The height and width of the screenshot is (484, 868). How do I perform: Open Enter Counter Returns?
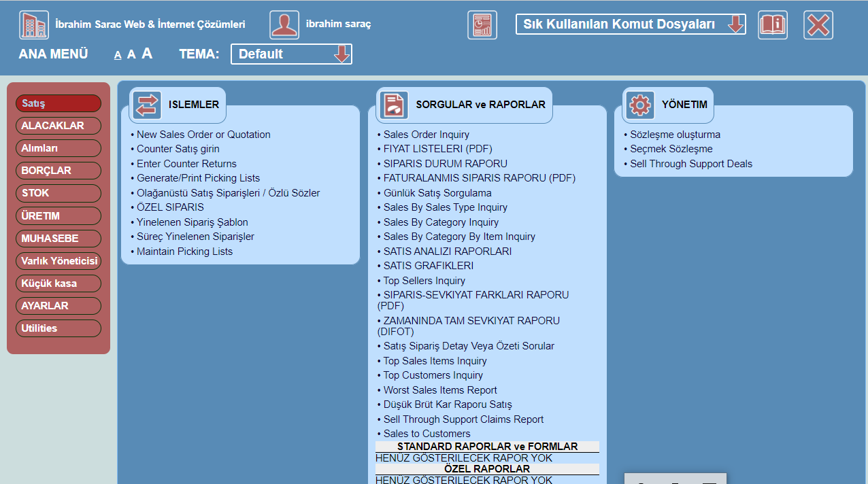coord(186,164)
